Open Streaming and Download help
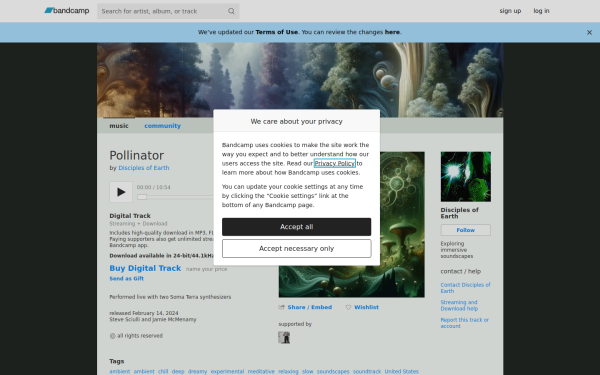 [x=459, y=305]
